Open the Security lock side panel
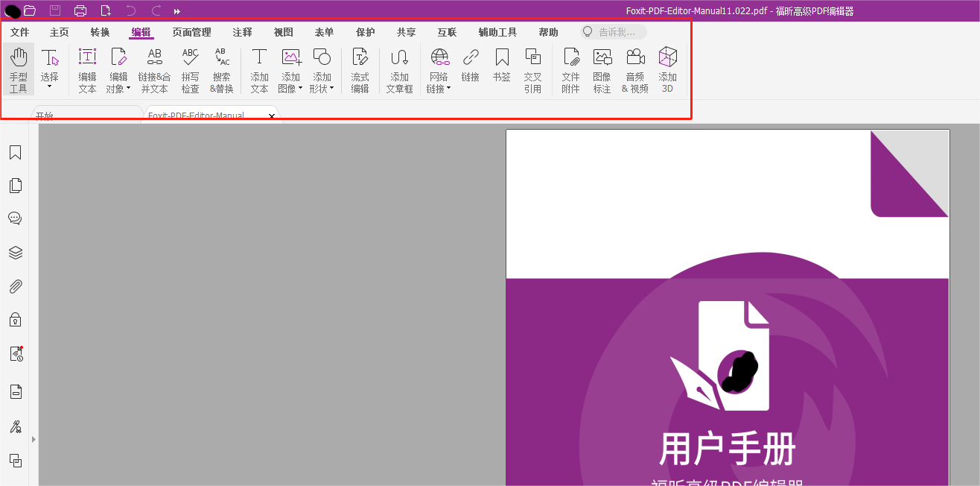Viewport: 980px width, 486px height. [15, 320]
